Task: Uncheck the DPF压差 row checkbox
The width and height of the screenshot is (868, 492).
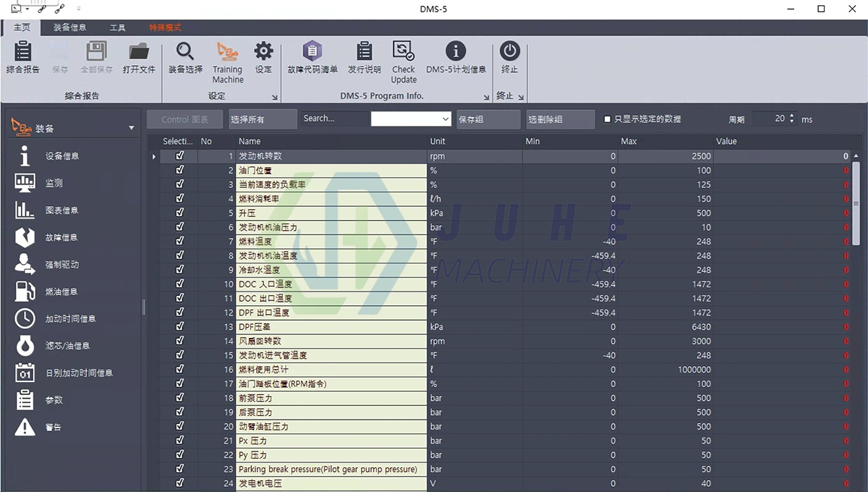Action: (x=179, y=326)
